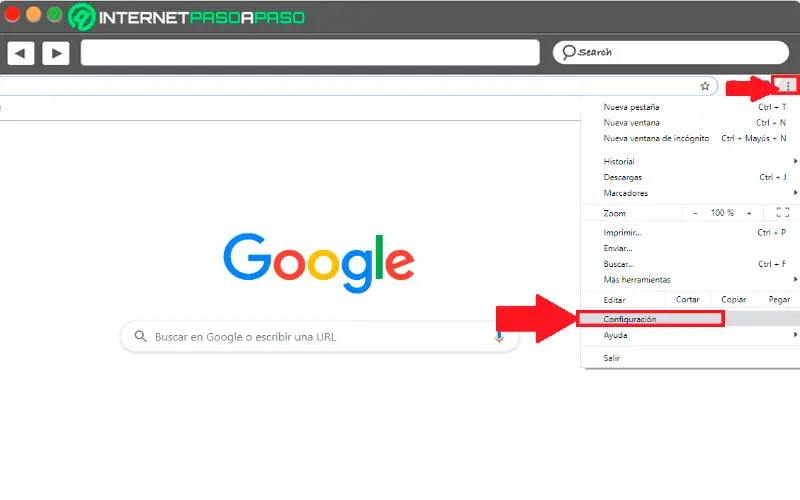Image resolution: width=800 pixels, height=500 pixels.
Task: Click the green window maximize dot
Action: [54, 14]
